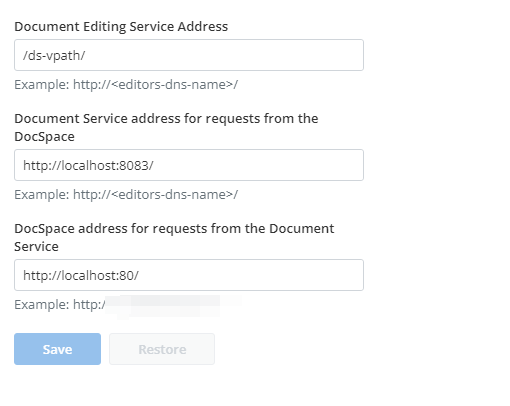Click the localhost:80 text inside its field
Screen dimensions: 510x406
pos(81,275)
